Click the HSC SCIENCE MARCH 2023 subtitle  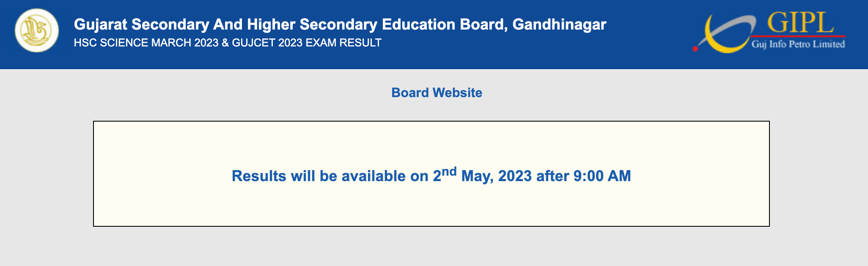click(146, 43)
